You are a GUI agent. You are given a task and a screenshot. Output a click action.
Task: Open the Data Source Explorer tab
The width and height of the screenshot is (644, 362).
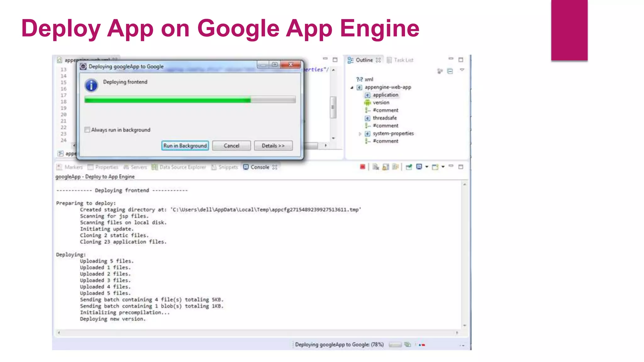tap(179, 167)
